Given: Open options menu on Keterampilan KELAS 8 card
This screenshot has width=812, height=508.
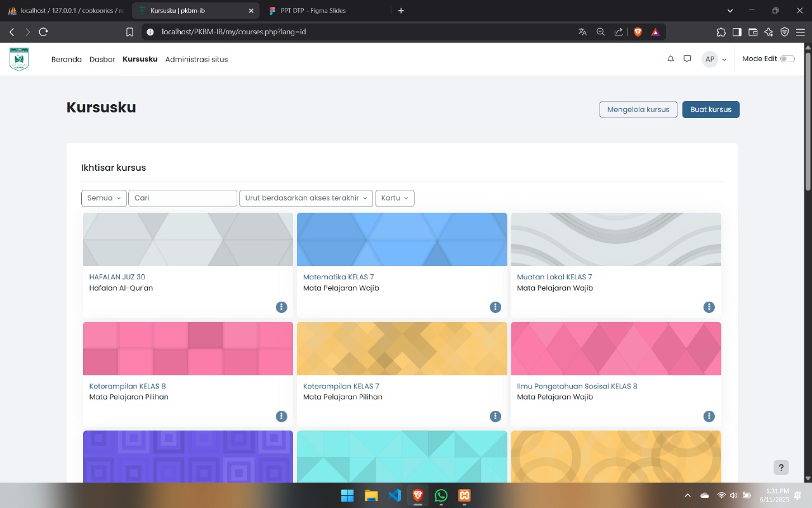Looking at the screenshot, I should click(282, 416).
